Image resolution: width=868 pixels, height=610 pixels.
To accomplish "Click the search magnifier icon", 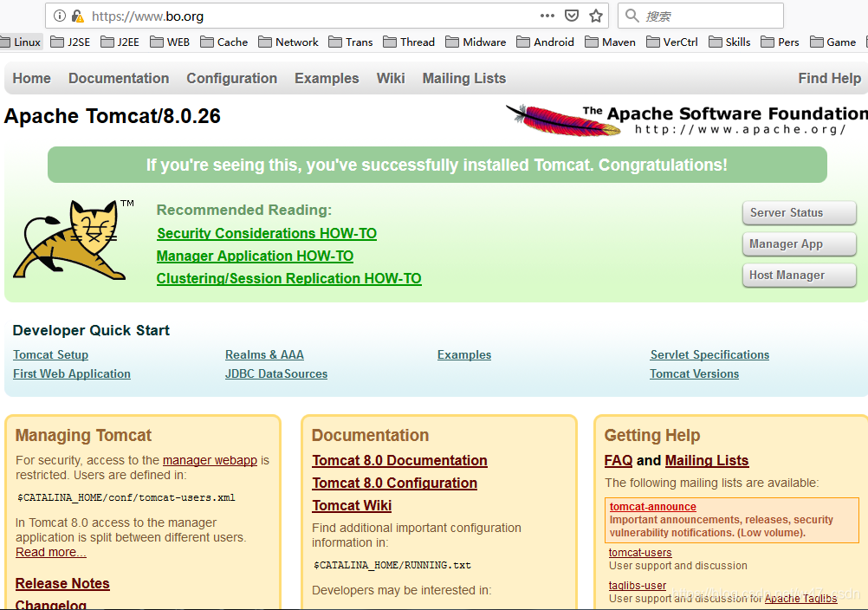I will click(632, 16).
